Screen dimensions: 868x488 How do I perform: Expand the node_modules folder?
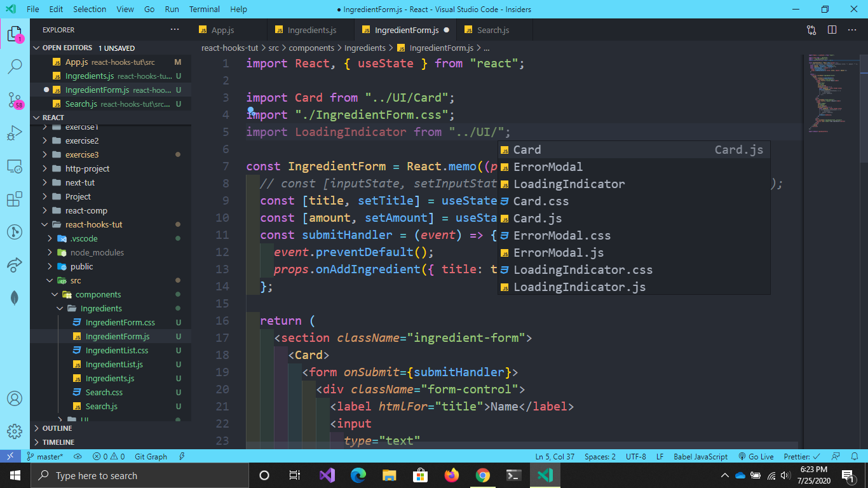97,252
